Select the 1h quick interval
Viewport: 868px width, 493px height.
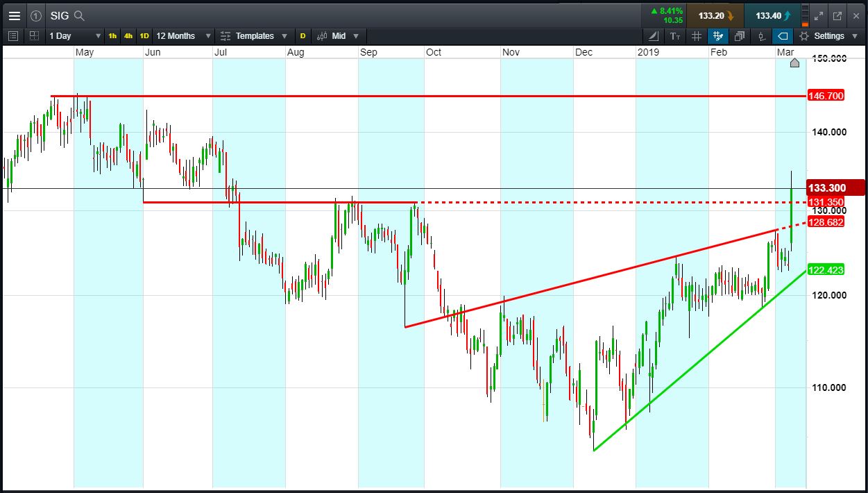pyautogui.click(x=112, y=36)
